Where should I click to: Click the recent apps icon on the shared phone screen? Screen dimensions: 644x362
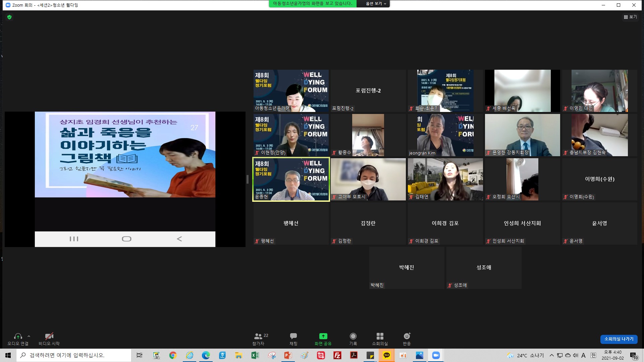point(74,239)
